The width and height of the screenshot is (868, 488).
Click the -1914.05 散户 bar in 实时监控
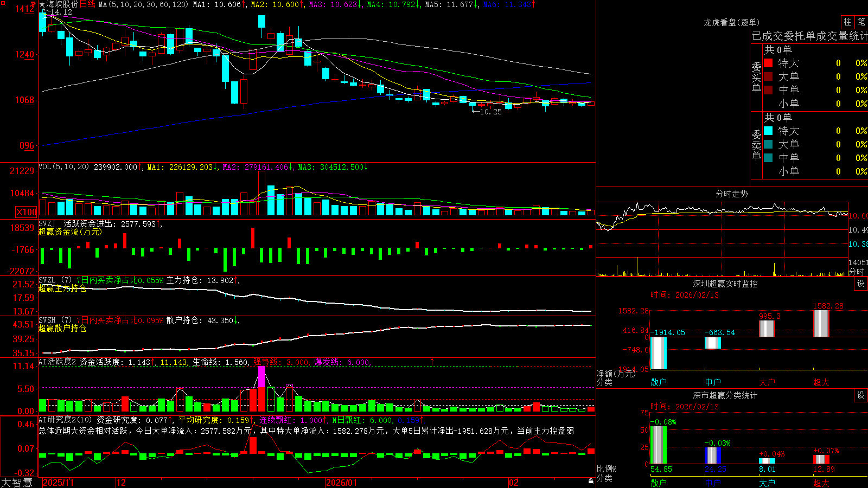pos(659,353)
